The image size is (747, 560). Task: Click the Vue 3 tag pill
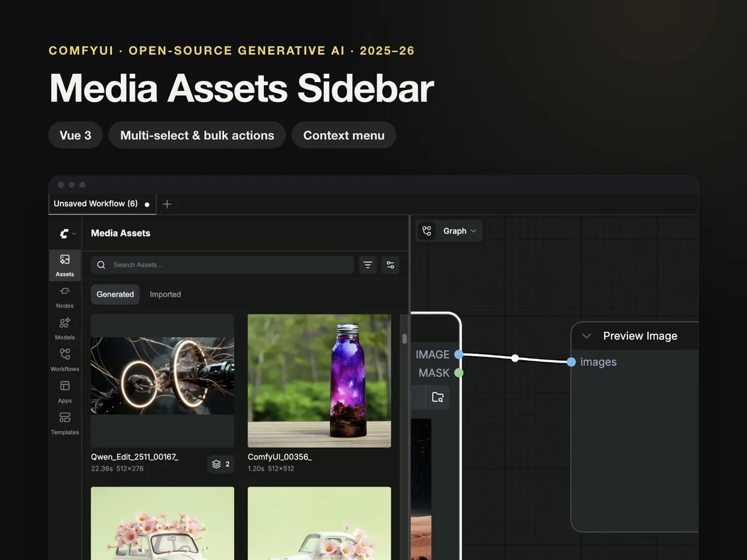[75, 135]
